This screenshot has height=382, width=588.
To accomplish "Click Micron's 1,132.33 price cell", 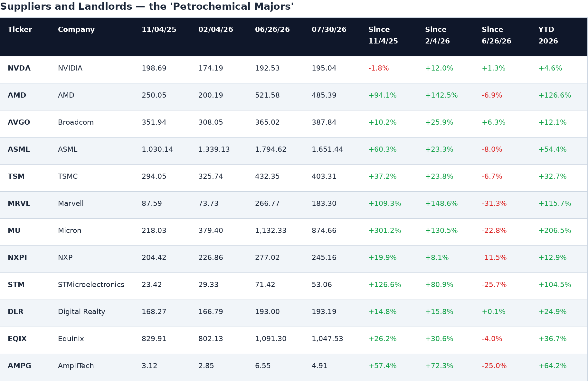I will coord(271,231).
